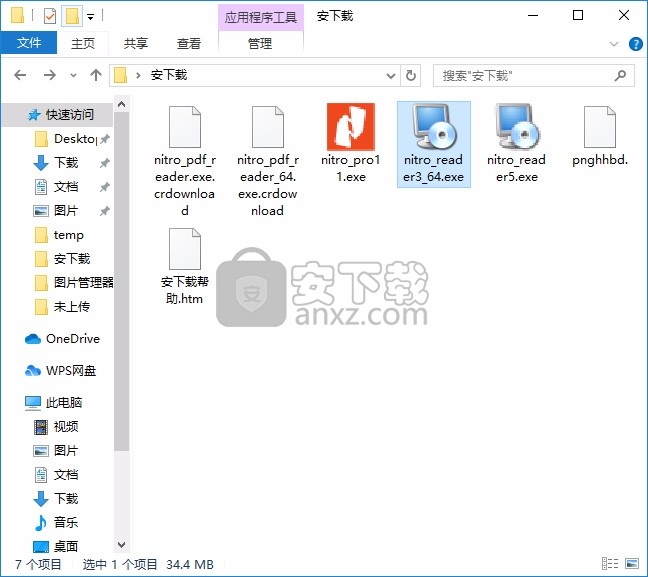The height and width of the screenshot is (577, 648).
Task: Click new folder icon in quick access toolbar
Action: click(x=72, y=16)
